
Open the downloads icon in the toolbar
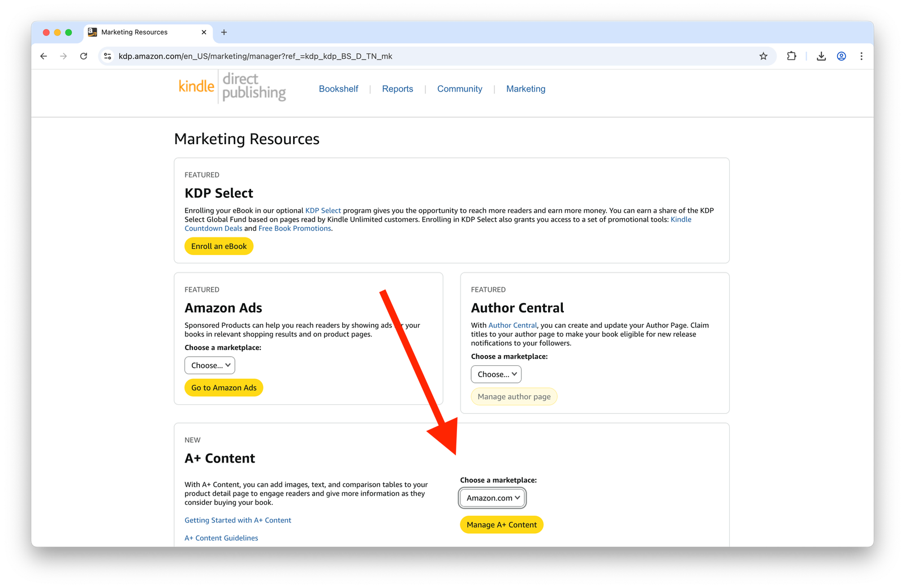click(x=821, y=56)
